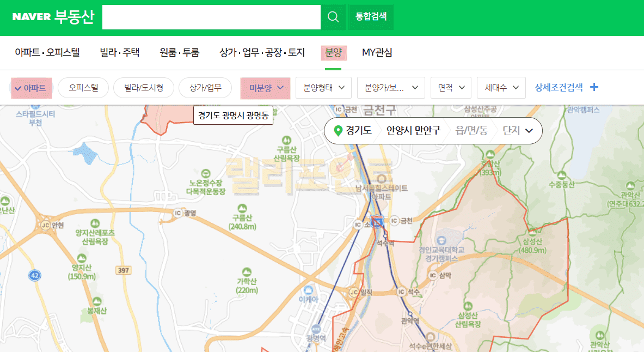Enable the 빌라/도시형 filter
Screen dimensions: 644x352
(144, 88)
